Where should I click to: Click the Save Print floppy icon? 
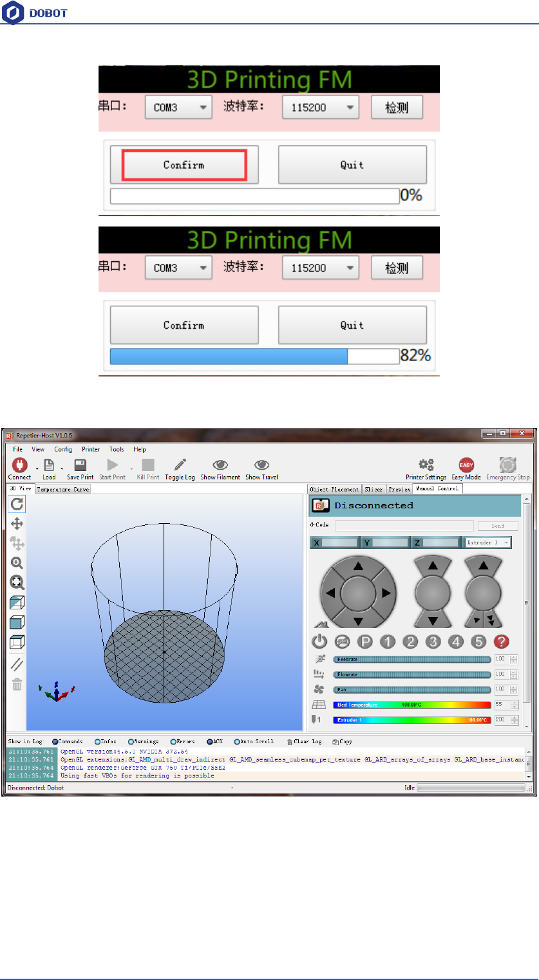tap(80, 465)
